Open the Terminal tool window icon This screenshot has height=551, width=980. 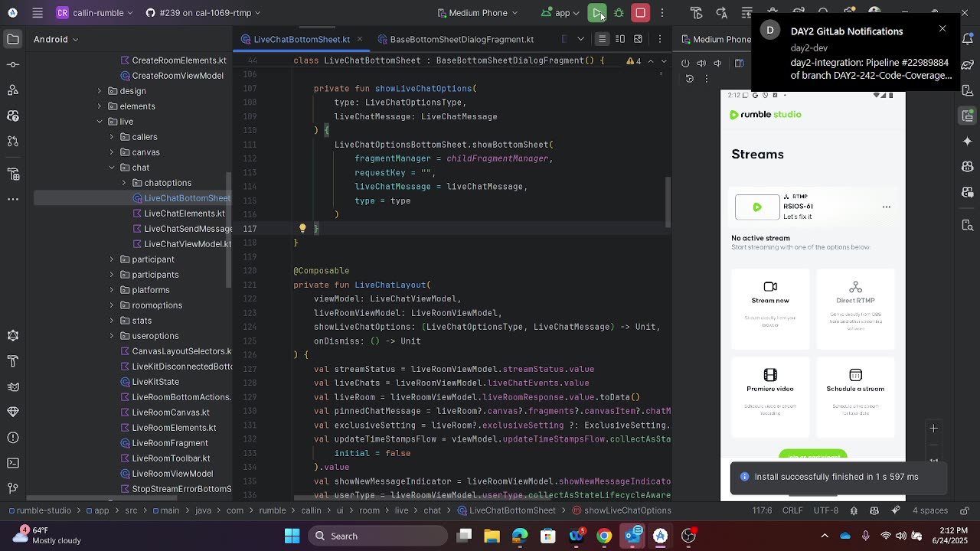click(13, 463)
